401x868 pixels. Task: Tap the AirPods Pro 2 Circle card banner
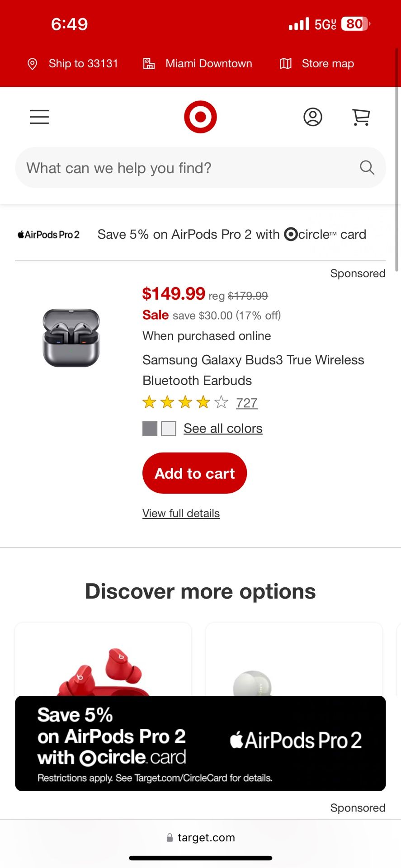(x=200, y=743)
